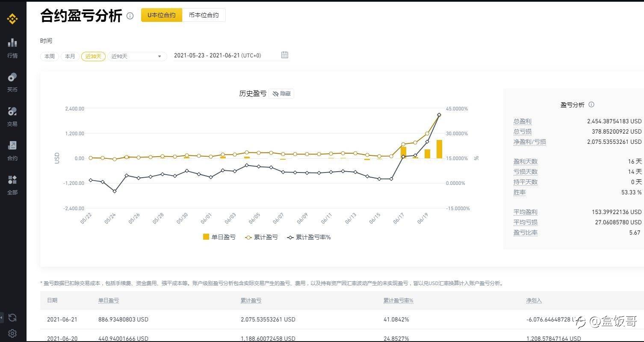This screenshot has width=644, height=342.
Task: Open the settings gear icon
Action: (x=12, y=333)
